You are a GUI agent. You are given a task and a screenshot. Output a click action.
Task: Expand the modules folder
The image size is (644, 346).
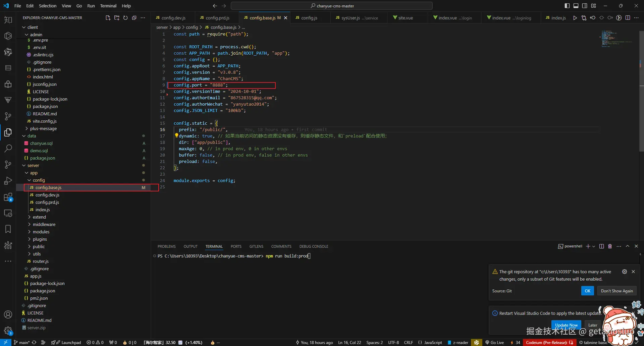(x=29, y=232)
